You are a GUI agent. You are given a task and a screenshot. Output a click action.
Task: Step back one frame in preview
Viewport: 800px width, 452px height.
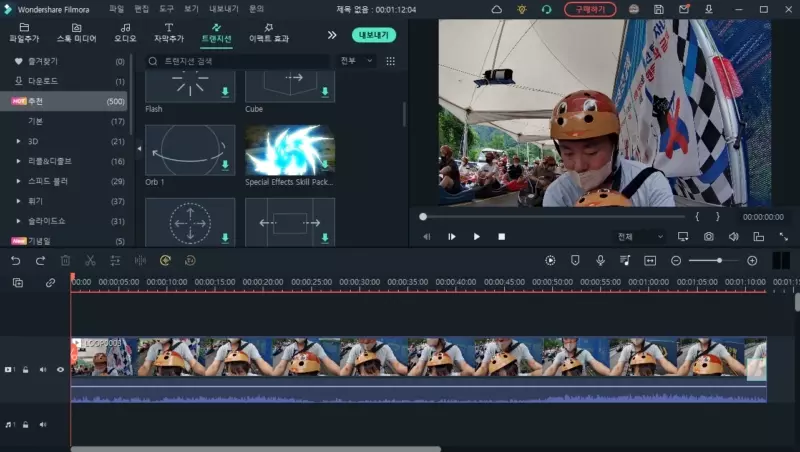[427, 237]
